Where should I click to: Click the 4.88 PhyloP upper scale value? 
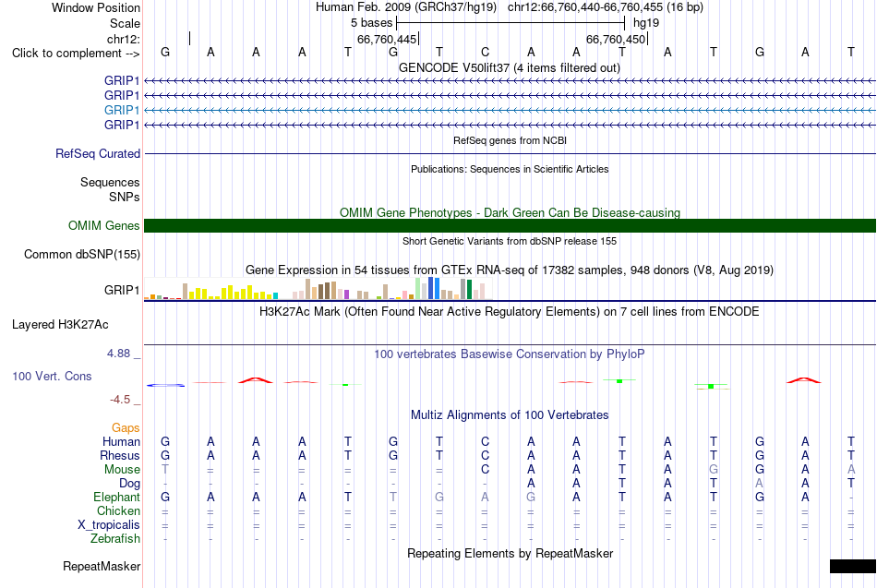tap(118, 354)
